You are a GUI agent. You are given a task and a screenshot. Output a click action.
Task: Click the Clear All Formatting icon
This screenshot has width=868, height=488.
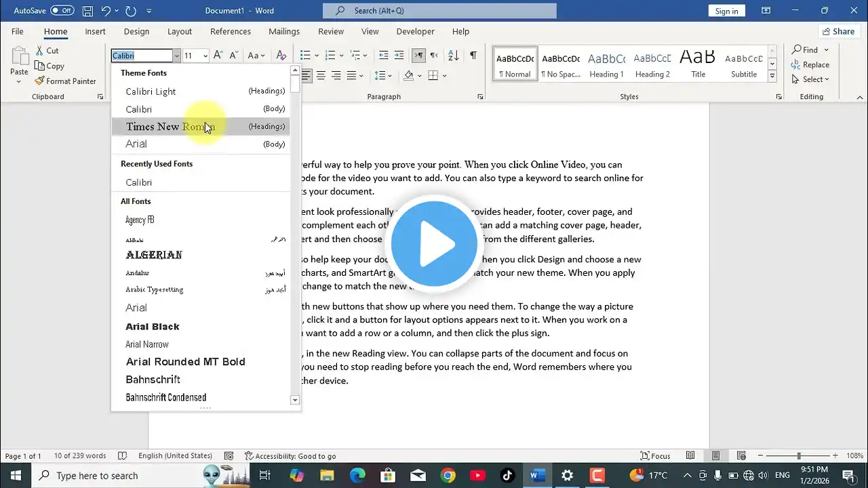click(281, 56)
